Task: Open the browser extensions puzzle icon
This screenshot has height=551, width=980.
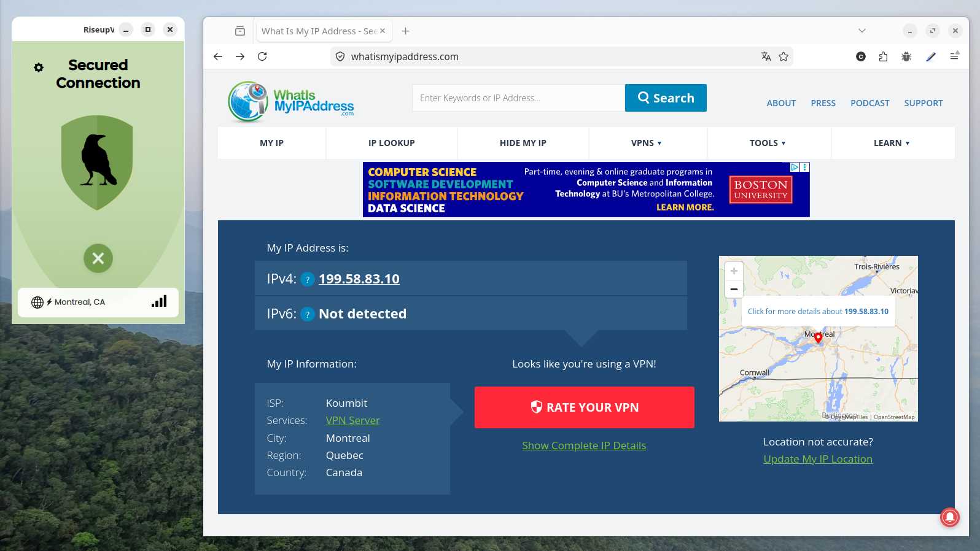Action: pyautogui.click(x=883, y=56)
